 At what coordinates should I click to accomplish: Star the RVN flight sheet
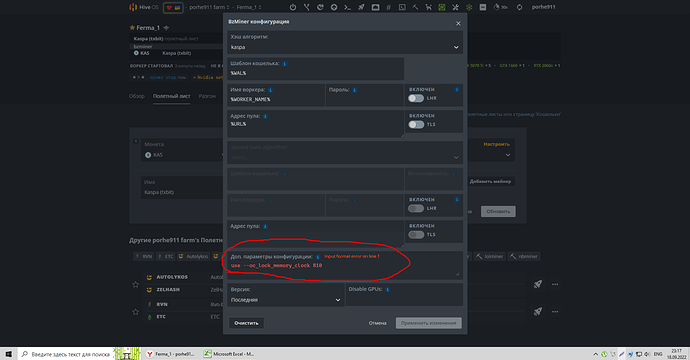[x=136, y=312]
